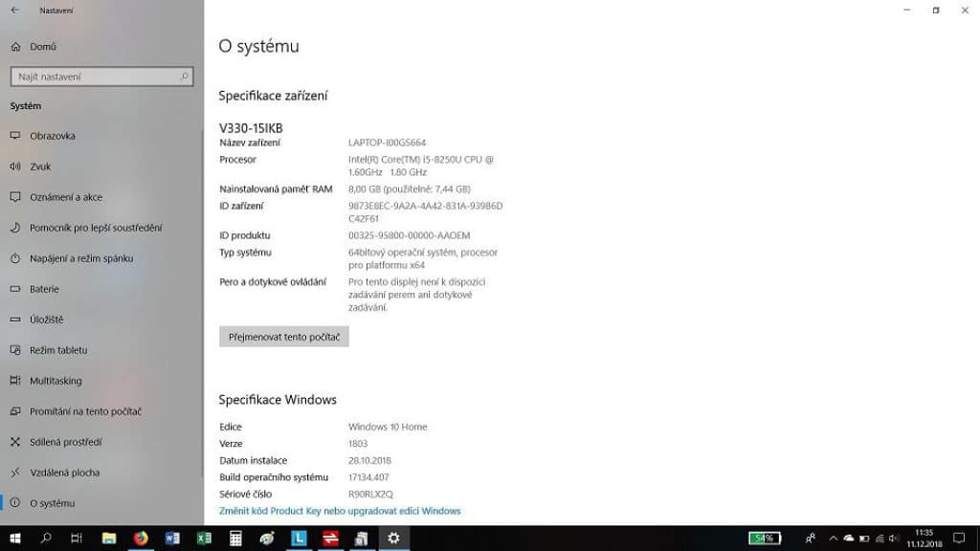Click the 54% battery gauge in taskbar
This screenshot has height=551, width=980.
point(765,538)
